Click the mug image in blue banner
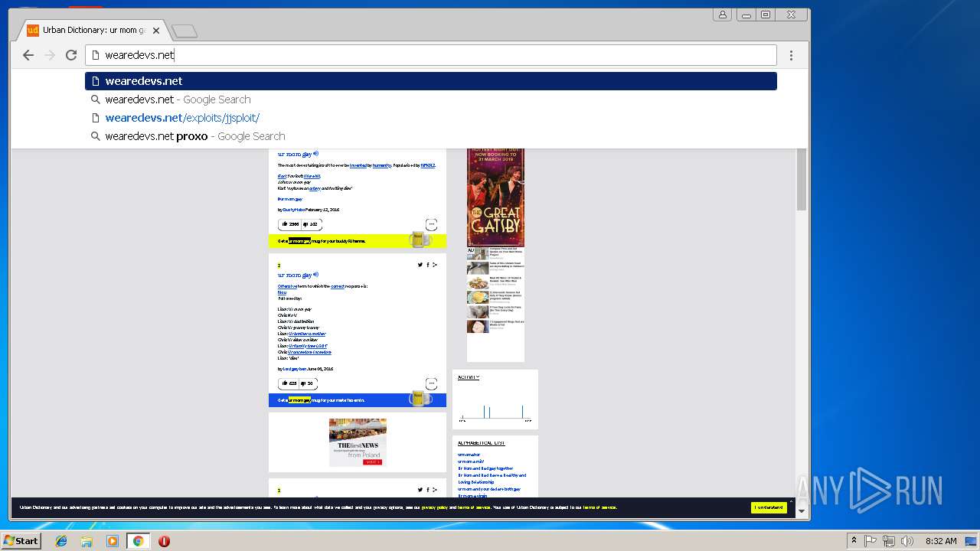 [x=420, y=399]
